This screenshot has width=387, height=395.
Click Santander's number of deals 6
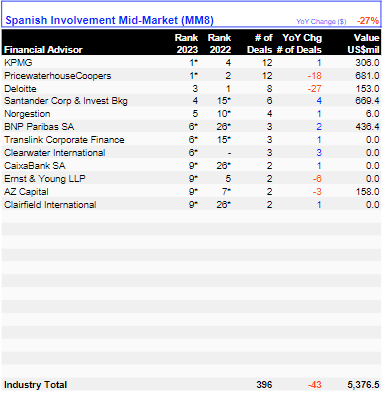[269, 101]
